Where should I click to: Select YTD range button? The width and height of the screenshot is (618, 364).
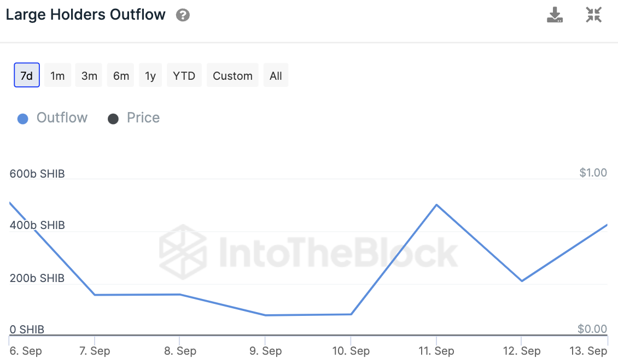[x=184, y=75]
